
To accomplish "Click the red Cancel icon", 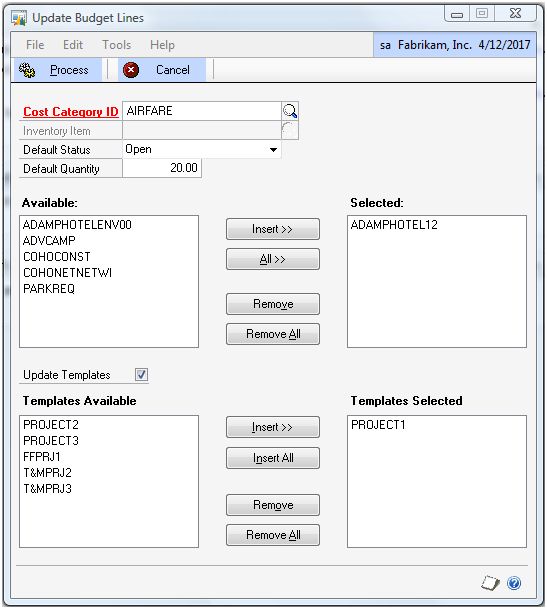I will pos(131,70).
